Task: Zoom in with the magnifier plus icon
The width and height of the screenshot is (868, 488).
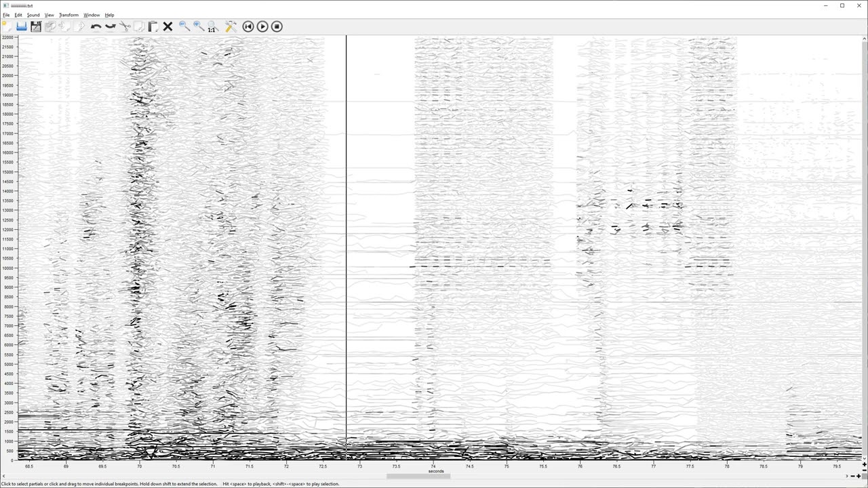Action: 199,26
